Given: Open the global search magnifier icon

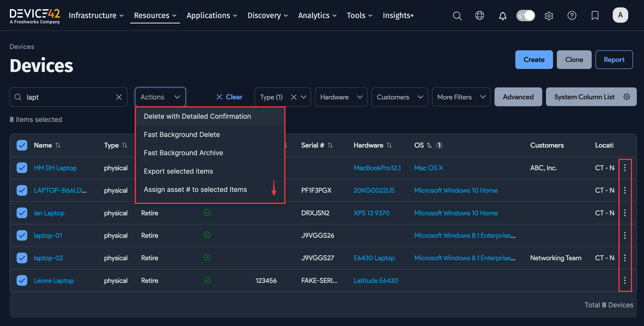Looking at the screenshot, I should click(457, 15).
